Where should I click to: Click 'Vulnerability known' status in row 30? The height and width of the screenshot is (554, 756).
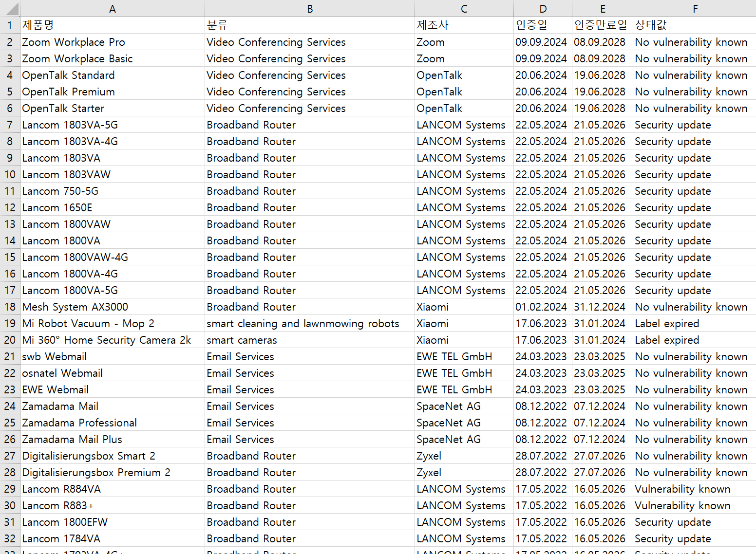click(695, 505)
